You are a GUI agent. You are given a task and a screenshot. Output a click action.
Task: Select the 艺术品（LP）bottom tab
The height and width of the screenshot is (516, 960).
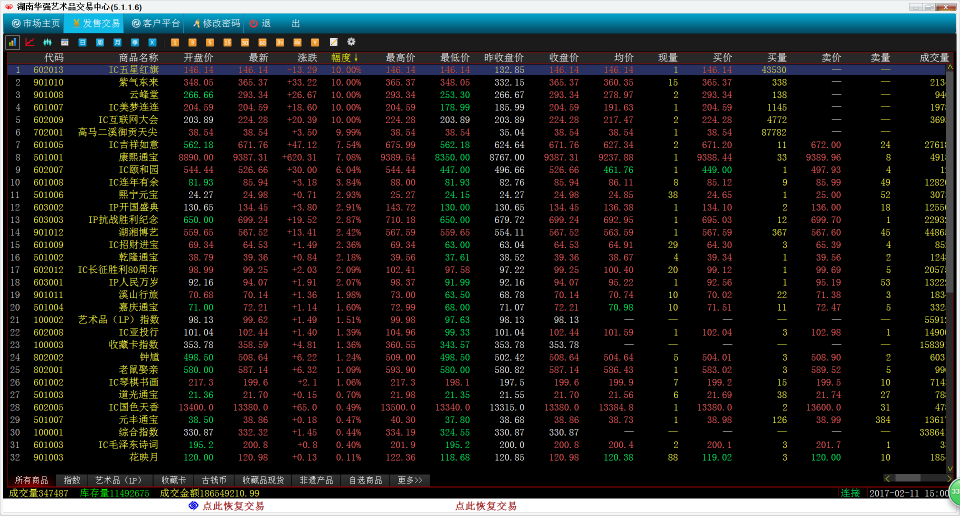tap(118, 480)
